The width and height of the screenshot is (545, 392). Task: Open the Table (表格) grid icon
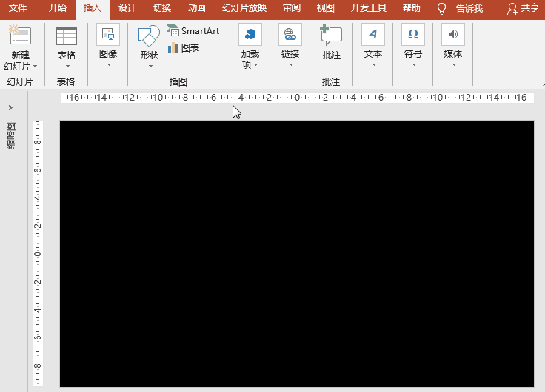tap(67, 36)
